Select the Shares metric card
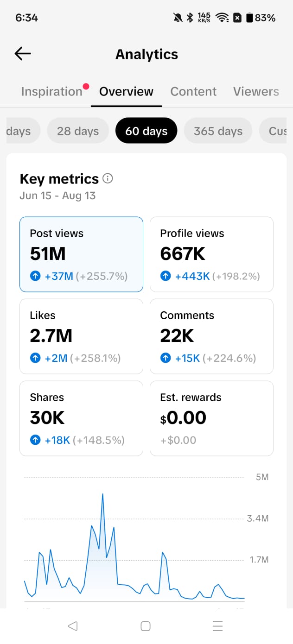Image resolution: width=293 pixels, height=644 pixels. 81,418
